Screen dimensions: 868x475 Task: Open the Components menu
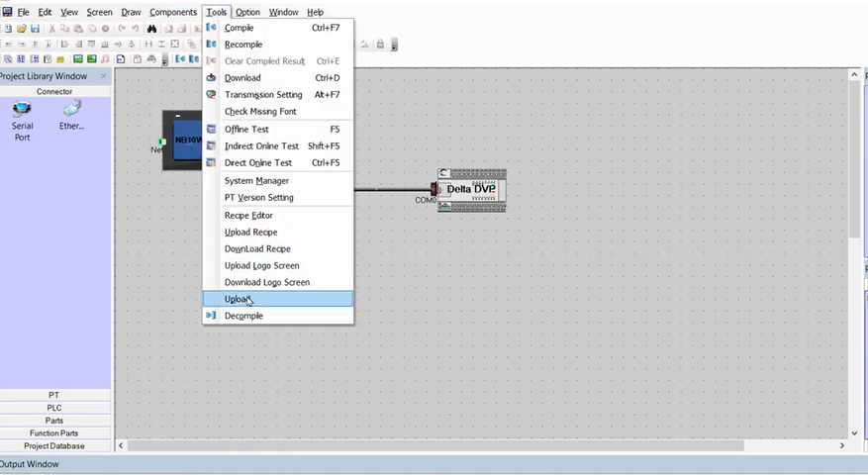[172, 12]
